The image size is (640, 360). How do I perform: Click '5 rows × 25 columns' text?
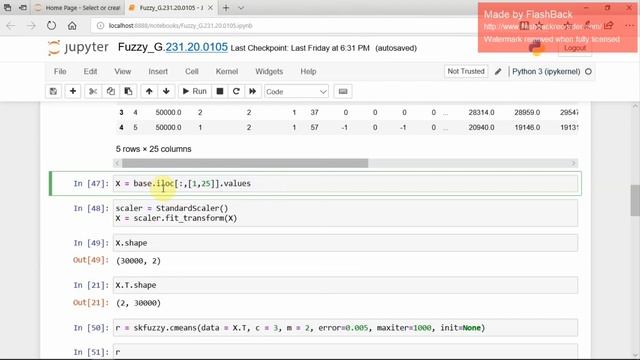click(x=153, y=149)
